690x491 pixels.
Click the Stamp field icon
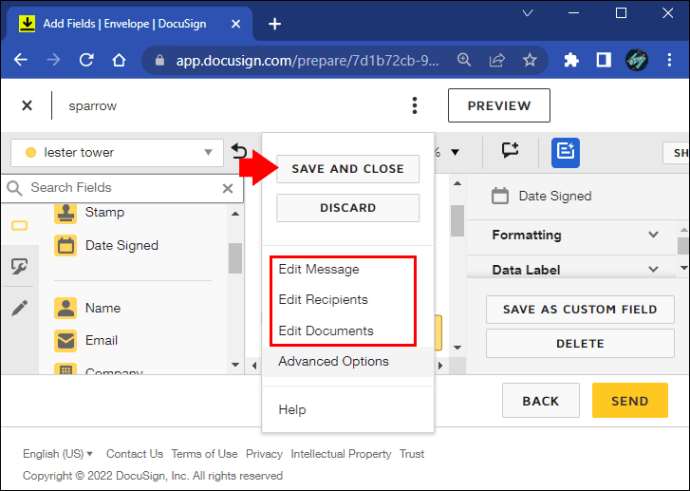(66, 213)
